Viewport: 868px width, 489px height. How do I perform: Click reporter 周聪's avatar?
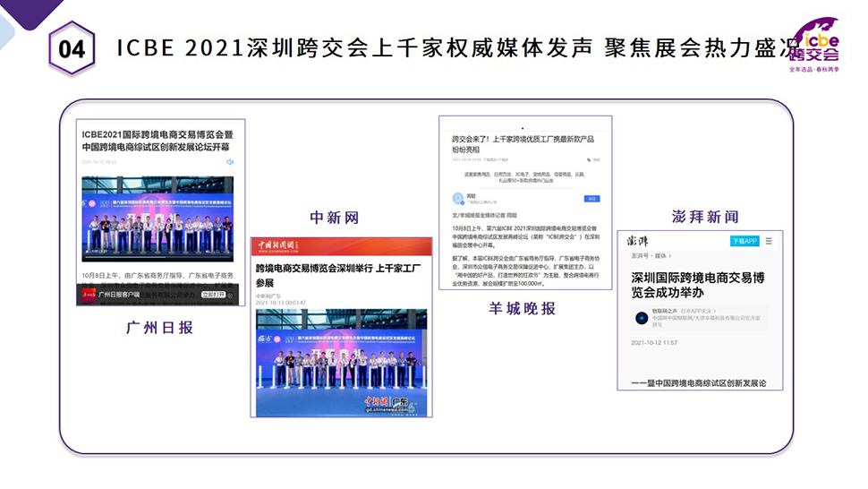[458, 198]
